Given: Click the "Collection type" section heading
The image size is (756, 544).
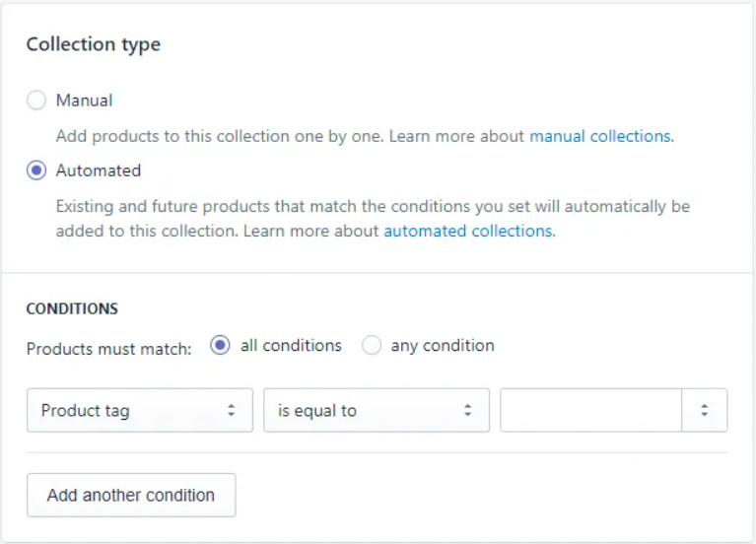Looking at the screenshot, I should (x=94, y=44).
